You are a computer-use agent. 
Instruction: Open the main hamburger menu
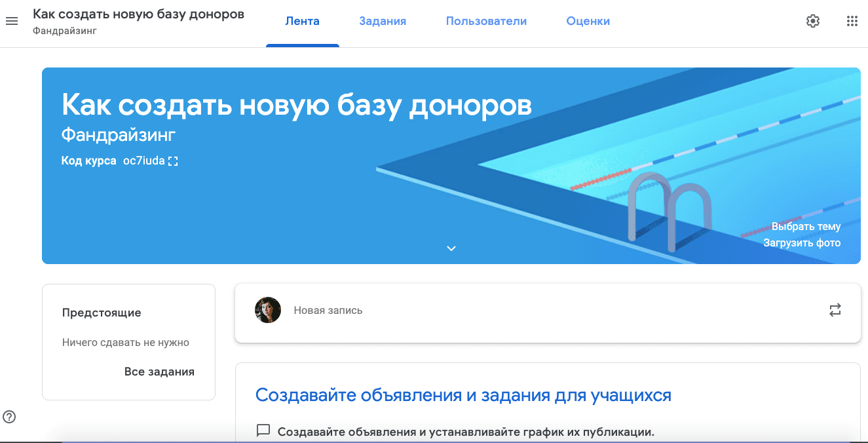[x=12, y=21]
